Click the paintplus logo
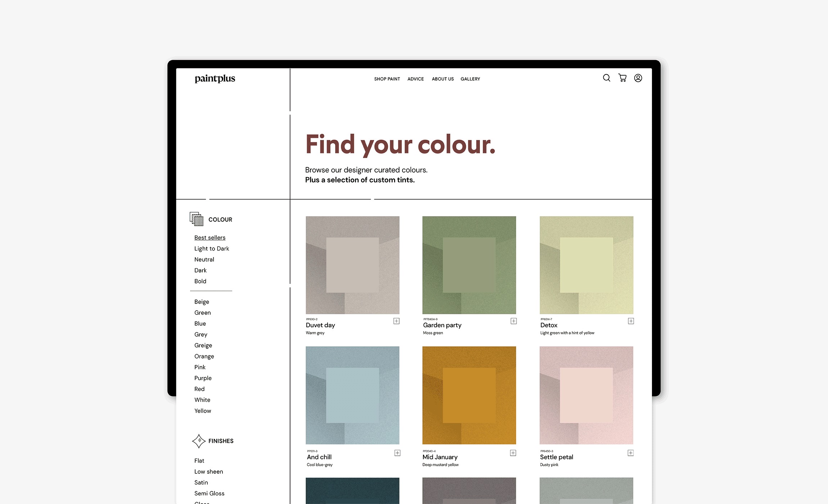 [x=215, y=78]
